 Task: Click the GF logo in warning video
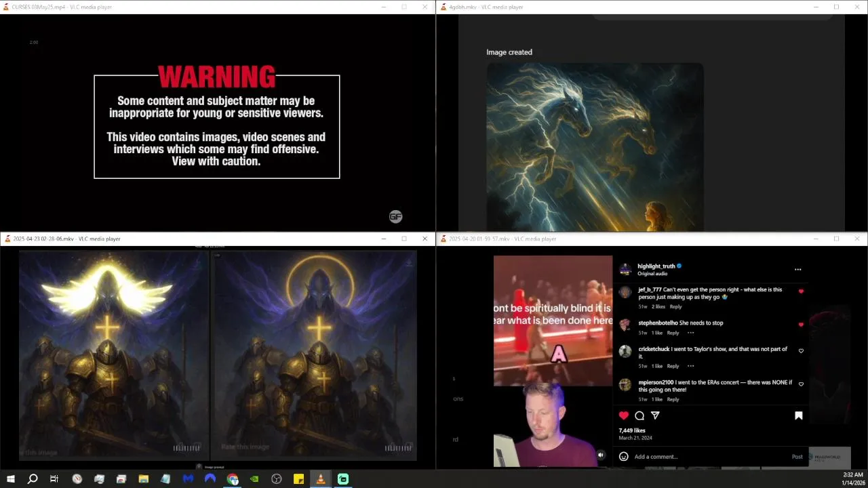pyautogui.click(x=396, y=216)
